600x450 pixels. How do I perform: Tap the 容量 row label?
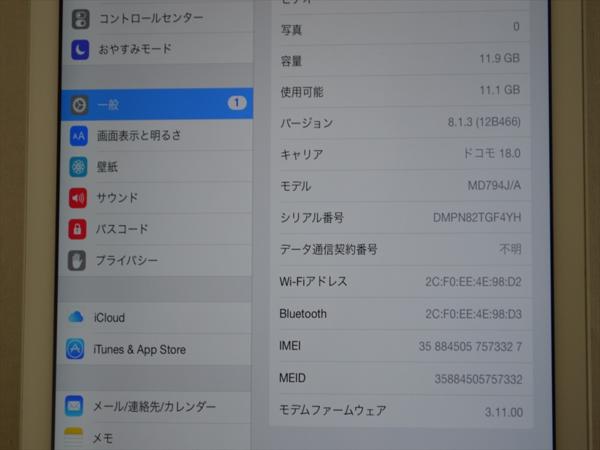click(x=292, y=61)
